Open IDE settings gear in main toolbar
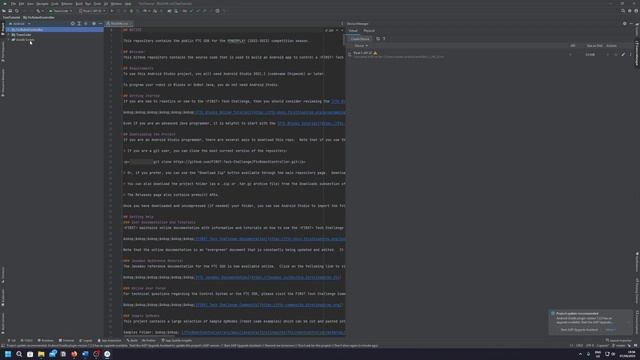The width and height of the screenshot is (640, 360). pos(629,11)
